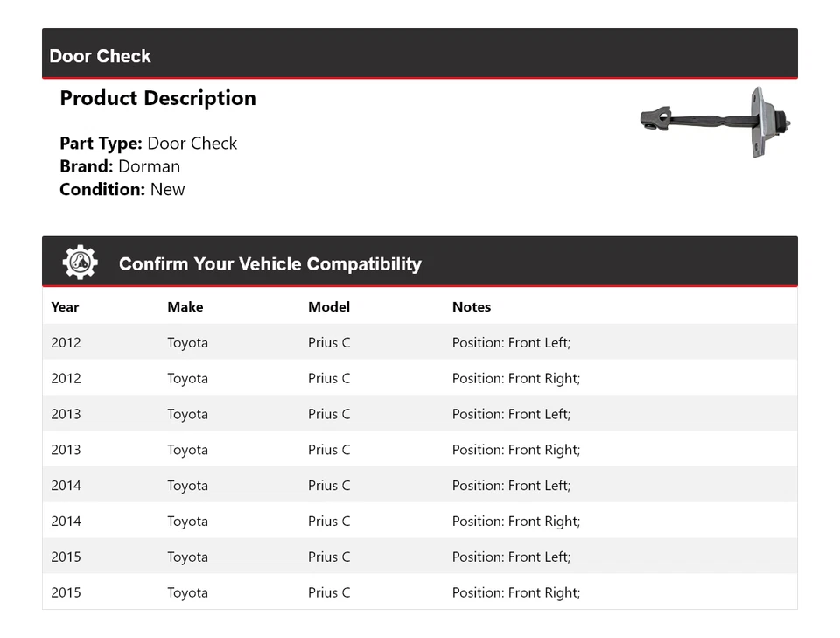Click the gear compatibility icon

click(x=80, y=263)
